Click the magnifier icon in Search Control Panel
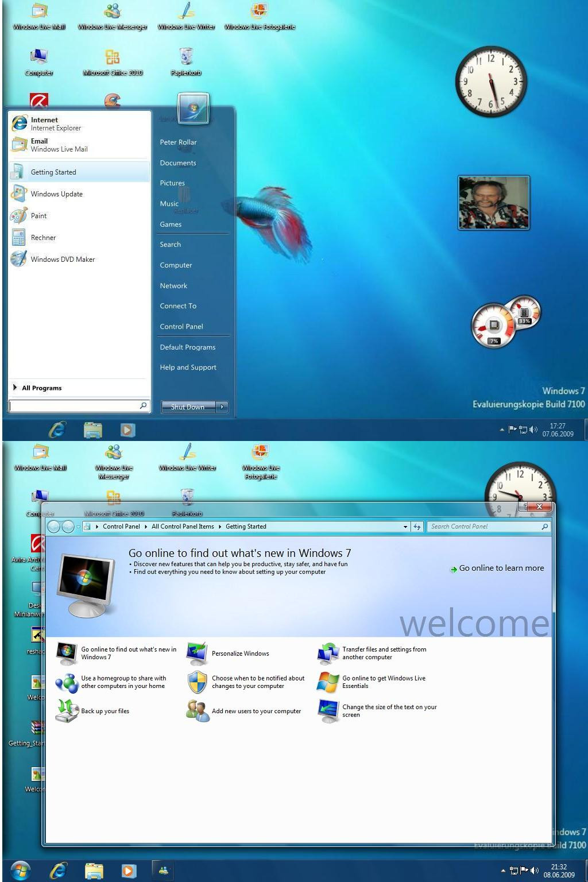Screen dimensions: 588x882 [x=545, y=527]
